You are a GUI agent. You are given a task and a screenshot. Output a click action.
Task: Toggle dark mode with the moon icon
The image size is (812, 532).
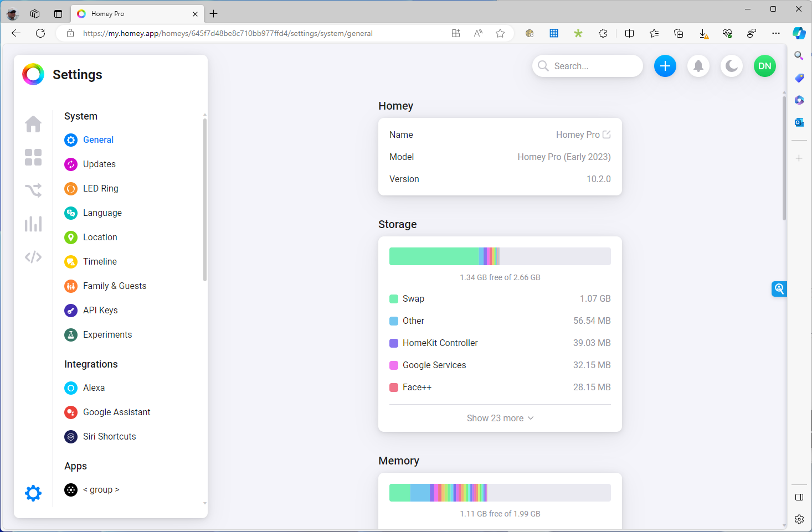click(x=732, y=66)
